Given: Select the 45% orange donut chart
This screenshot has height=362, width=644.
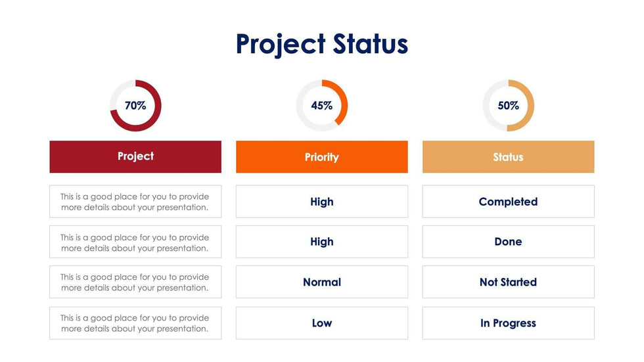Looking at the screenshot, I should [x=322, y=106].
